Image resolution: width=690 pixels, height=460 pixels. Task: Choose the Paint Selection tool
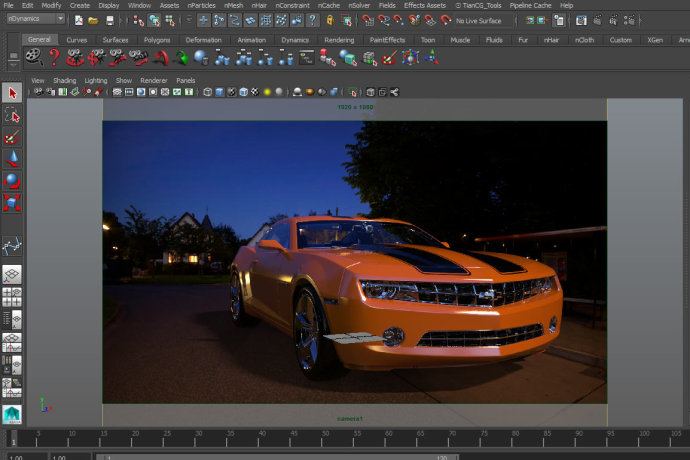12,137
